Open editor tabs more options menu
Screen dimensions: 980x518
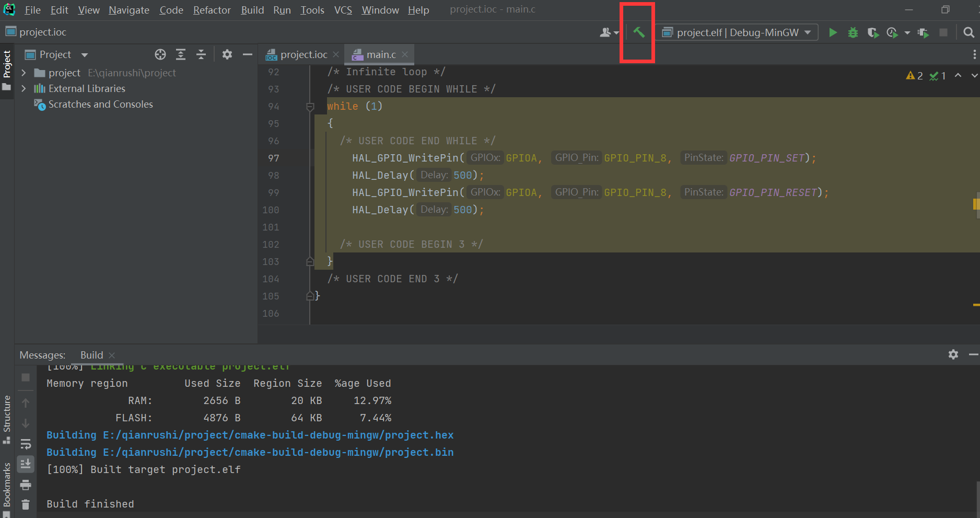pos(974,54)
